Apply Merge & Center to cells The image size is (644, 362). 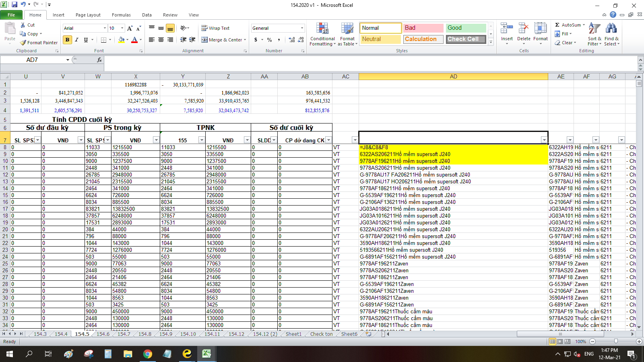pos(223,40)
